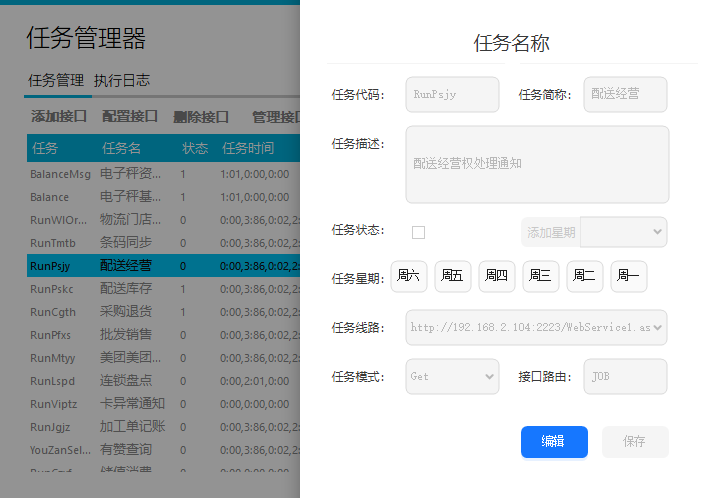Viewport: 725px width, 498px height.
Task: Click the 任务名 column header
Action: [x=121, y=148]
